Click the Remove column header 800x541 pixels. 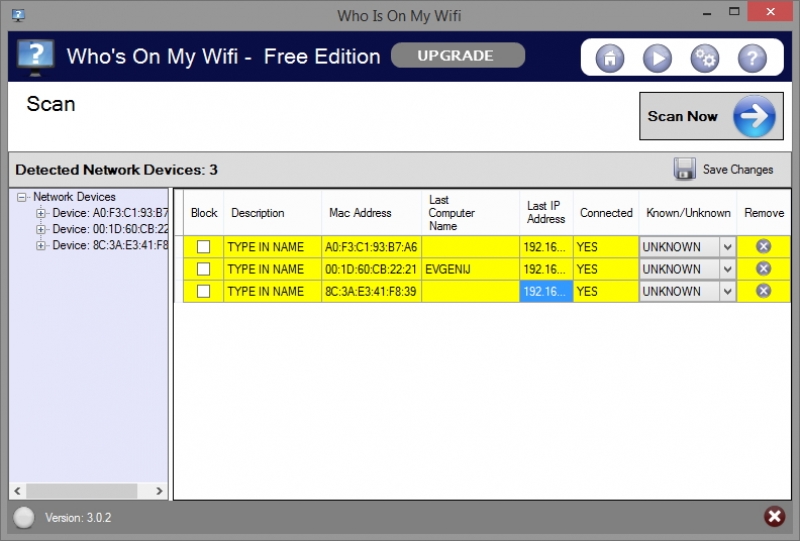click(x=764, y=213)
